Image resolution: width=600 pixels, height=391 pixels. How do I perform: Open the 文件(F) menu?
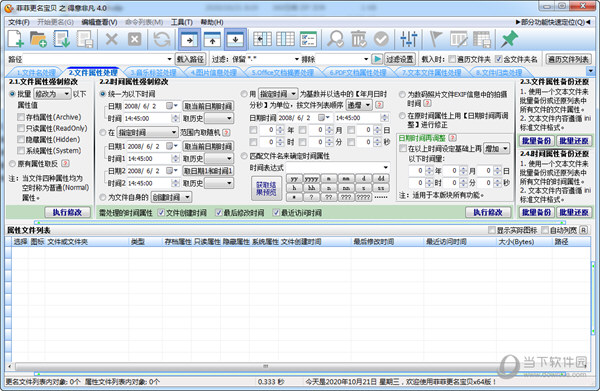pyautogui.click(x=19, y=22)
